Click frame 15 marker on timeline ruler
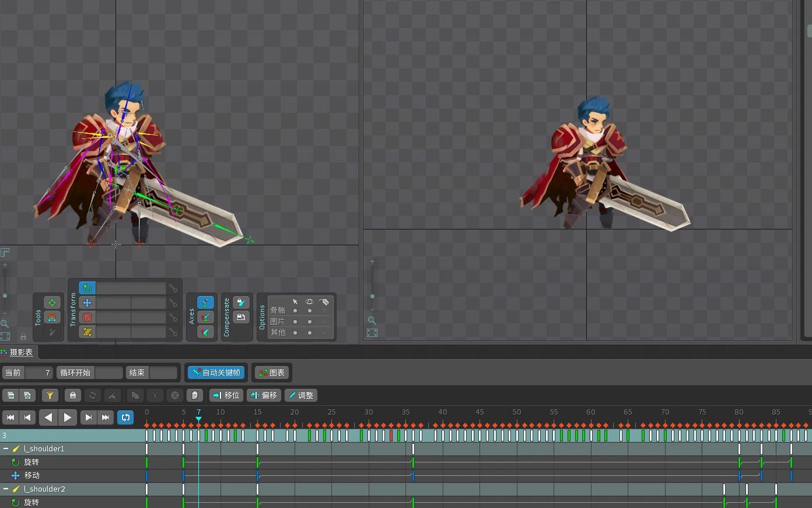 [257, 412]
